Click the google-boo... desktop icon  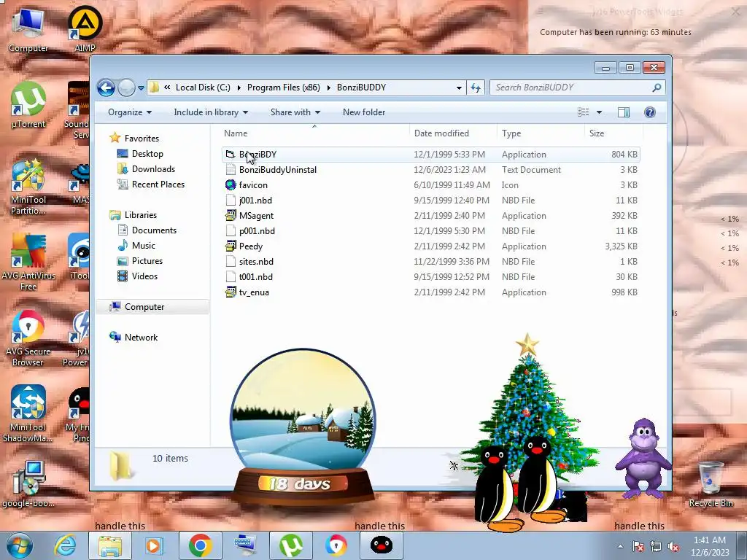[x=28, y=485]
